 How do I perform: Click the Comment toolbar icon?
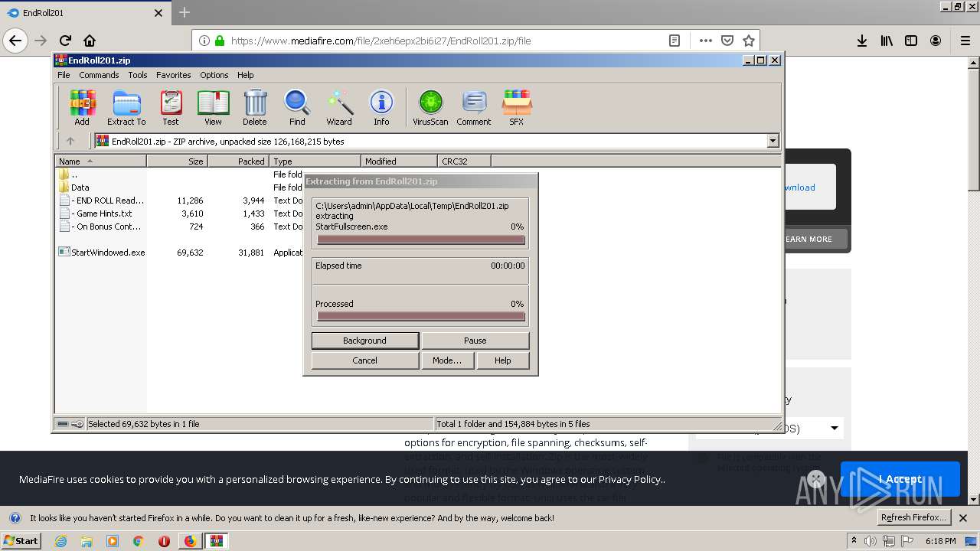(x=474, y=107)
